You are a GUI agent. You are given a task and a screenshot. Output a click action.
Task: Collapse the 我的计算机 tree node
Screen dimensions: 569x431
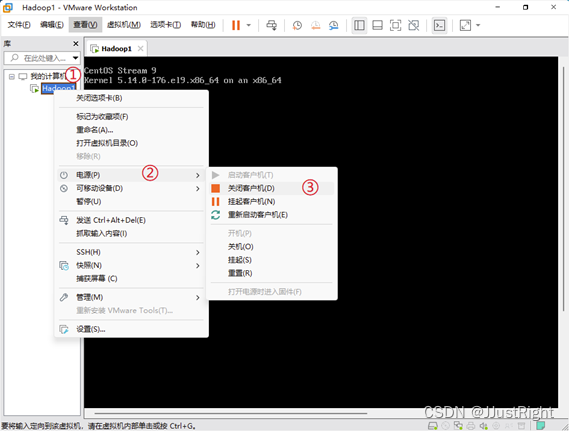(x=12, y=77)
